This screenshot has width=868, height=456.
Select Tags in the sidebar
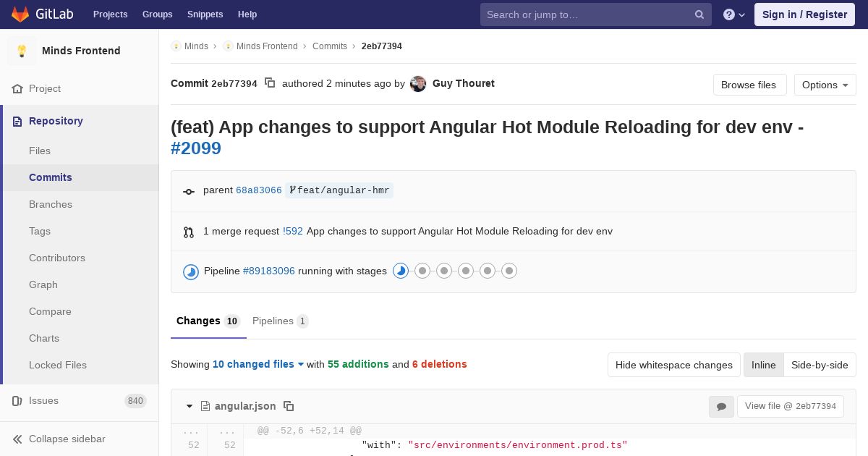pyautogui.click(x=40, y=232)
